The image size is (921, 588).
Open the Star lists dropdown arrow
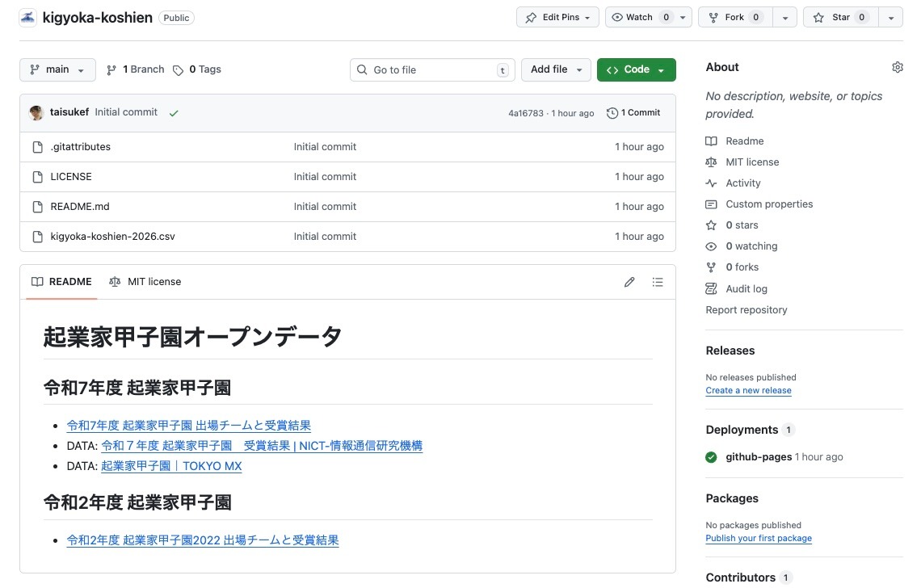[890, 17]
